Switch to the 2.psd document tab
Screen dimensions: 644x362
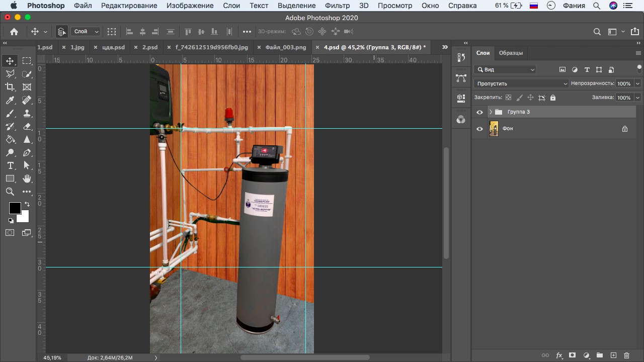pos(150,47)
